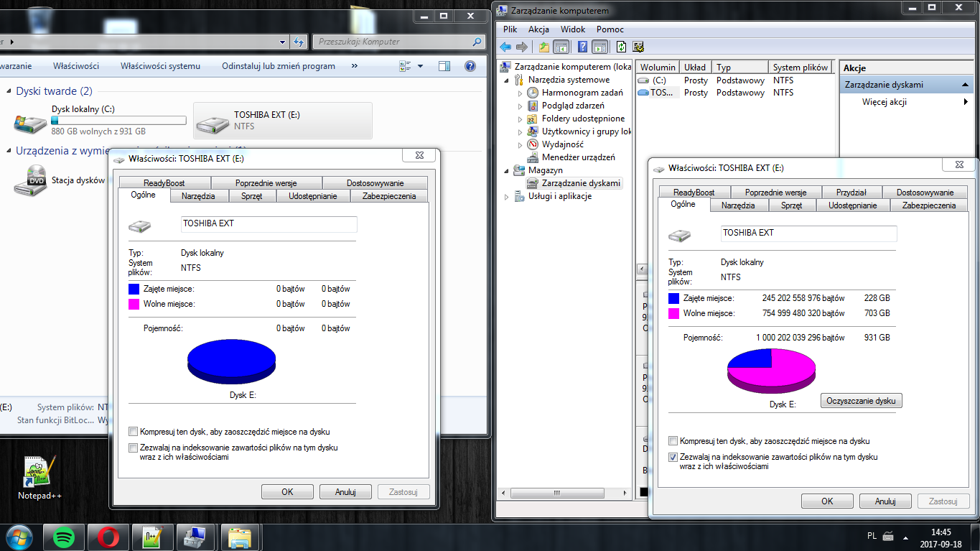Switch to Windows Explorer taskbar icon
Screen dimensions: 980x551
point(240,537)
